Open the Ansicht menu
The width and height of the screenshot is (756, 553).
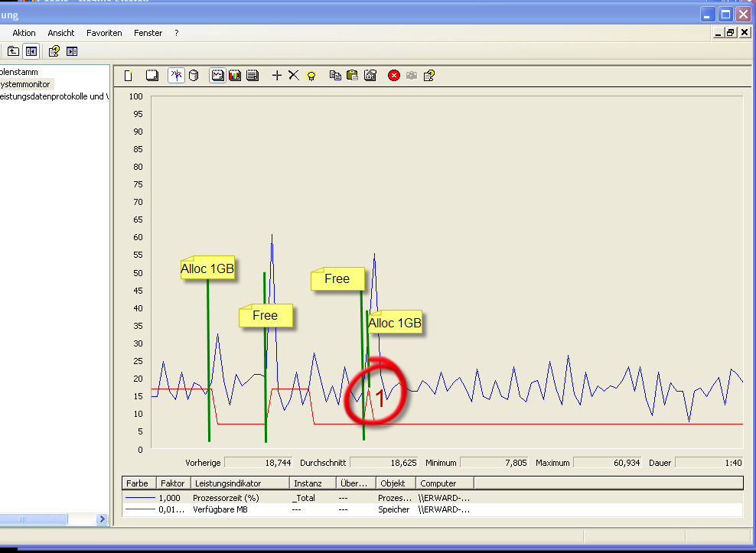pyautogui.click(x=60, y=33)
